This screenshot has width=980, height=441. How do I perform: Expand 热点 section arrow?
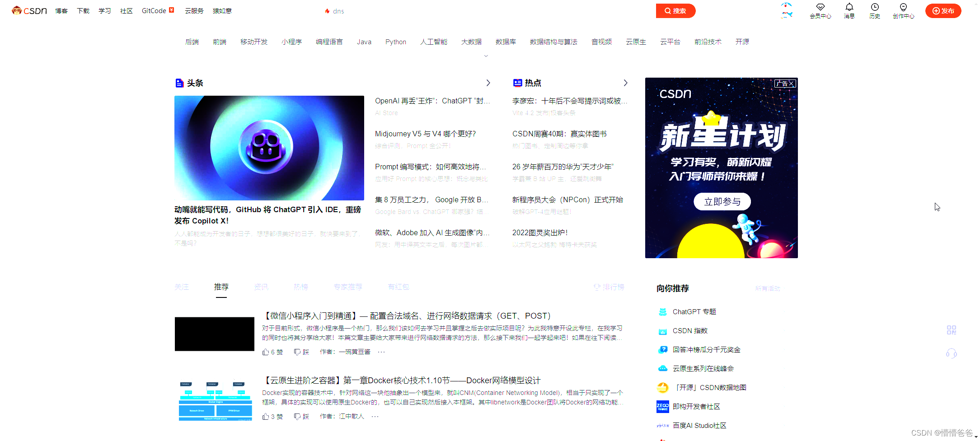[x=625, y=83]
